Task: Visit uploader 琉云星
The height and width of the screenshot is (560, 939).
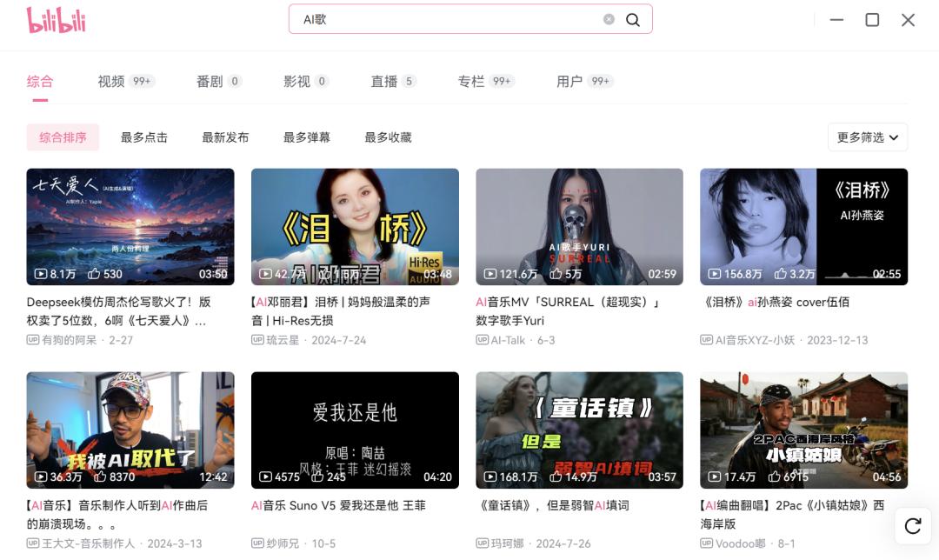Action: [x=283, y=340]
